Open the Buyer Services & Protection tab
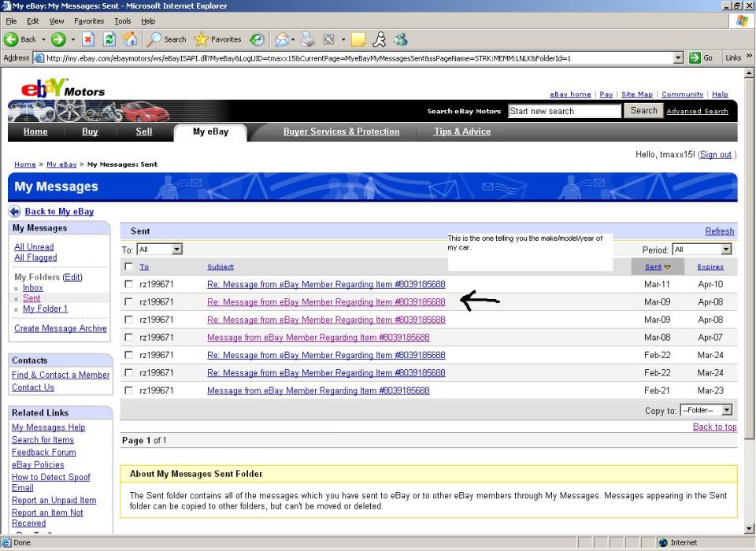The height and width of the screenshot is (551, 756). (341, 131)
